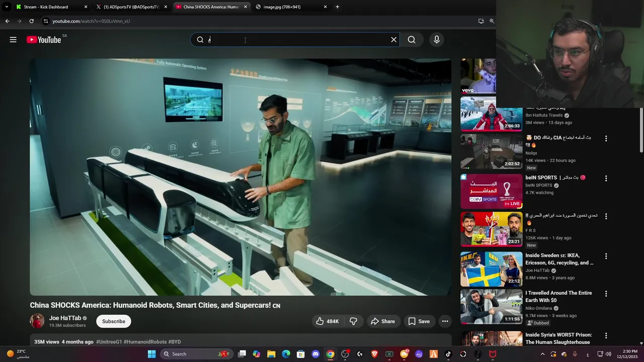Open Brave browser from the taskbar
This screenshot has height=362, width=644.
374,354
